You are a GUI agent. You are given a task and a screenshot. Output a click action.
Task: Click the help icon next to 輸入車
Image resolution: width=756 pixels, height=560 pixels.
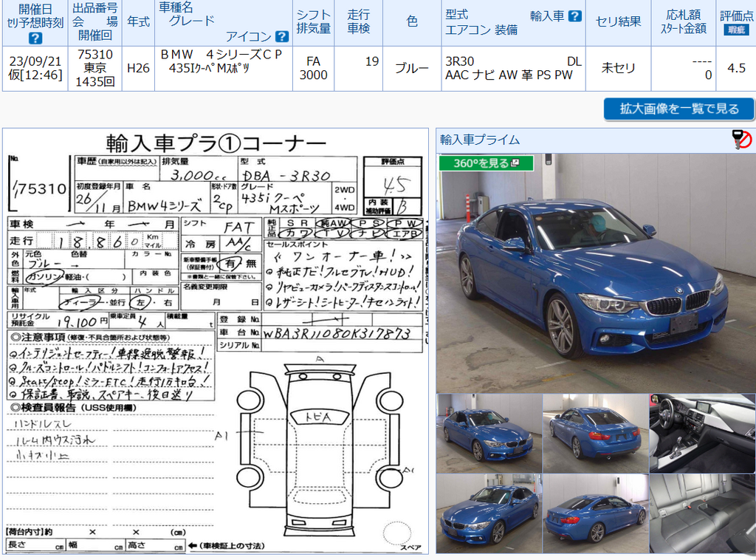tap(574, 16)
